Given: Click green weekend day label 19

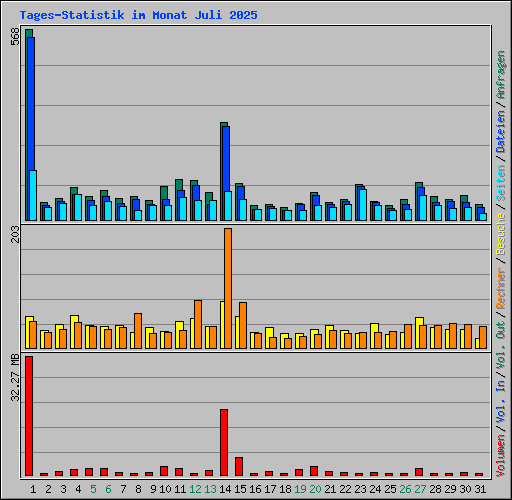Looking at the screenshot, I should coord(300,489).
